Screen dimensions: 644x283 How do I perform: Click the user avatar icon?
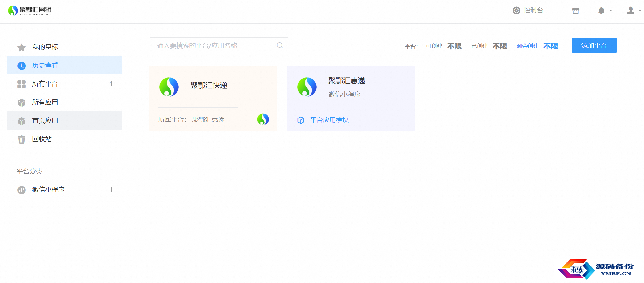(631, 10)
